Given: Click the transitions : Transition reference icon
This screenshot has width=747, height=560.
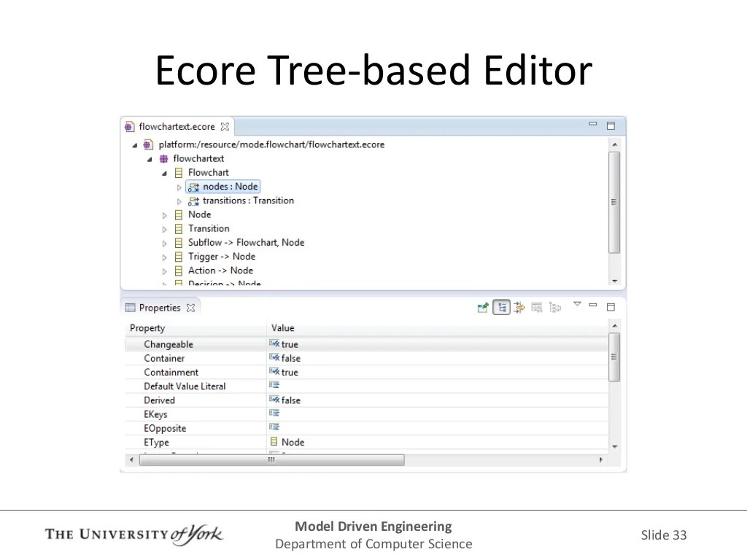Looking at the screenshot, I should (193, 201).
